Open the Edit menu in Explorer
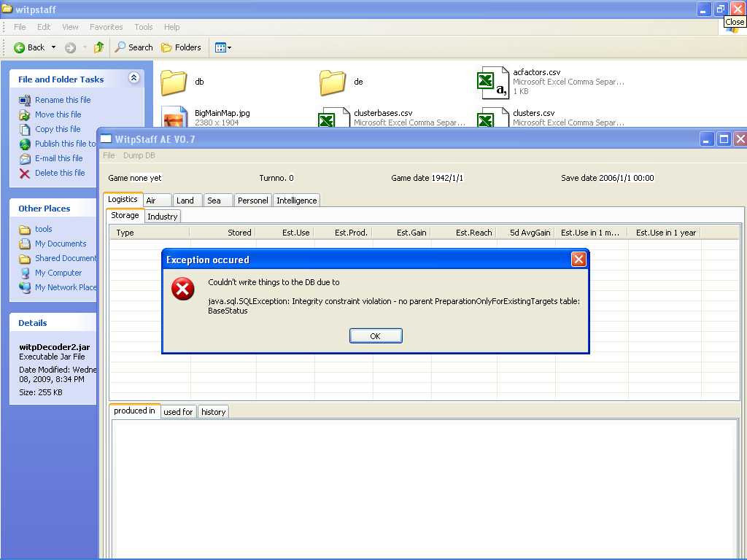Viewport: 747px width, 560px height. 44,27
